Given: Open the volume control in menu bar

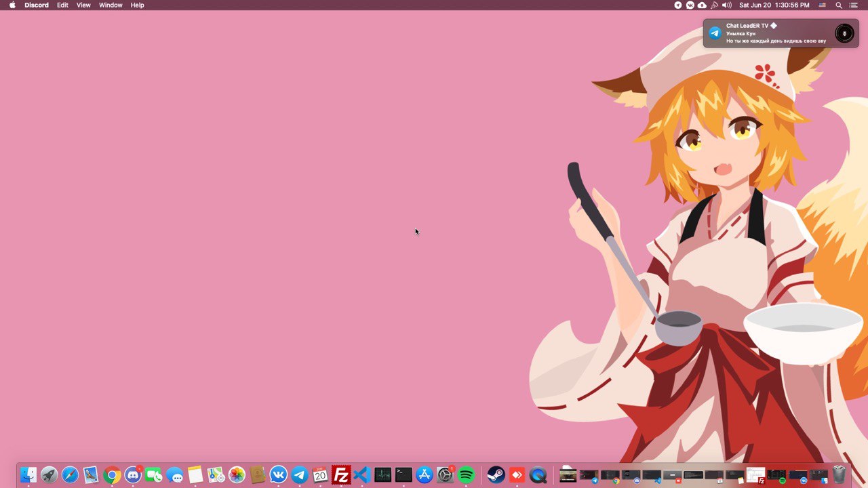Looking at the screenshot, I should pyautogui.click(x=727, y=5).
